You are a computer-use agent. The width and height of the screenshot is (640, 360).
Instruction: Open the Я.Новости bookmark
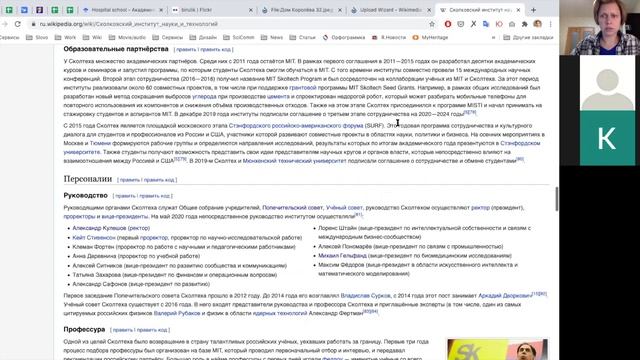point(389,37)
